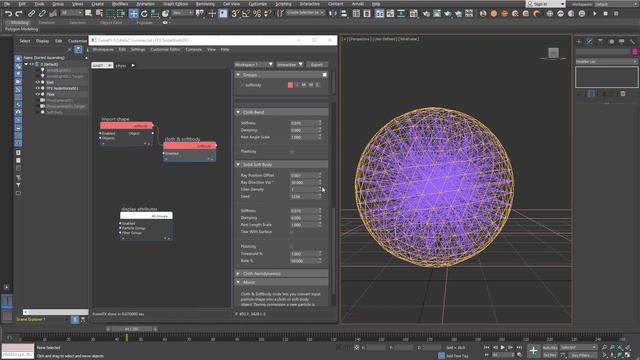Screen dimensions: 640x360
Task: Switch to the Modeling ribbon tab
Action: click(20, 22)
